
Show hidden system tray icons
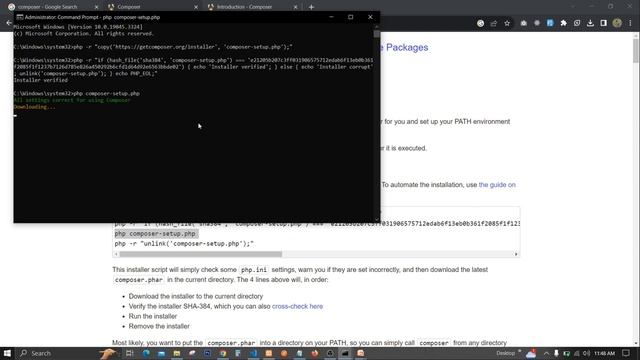pos(546,353)
